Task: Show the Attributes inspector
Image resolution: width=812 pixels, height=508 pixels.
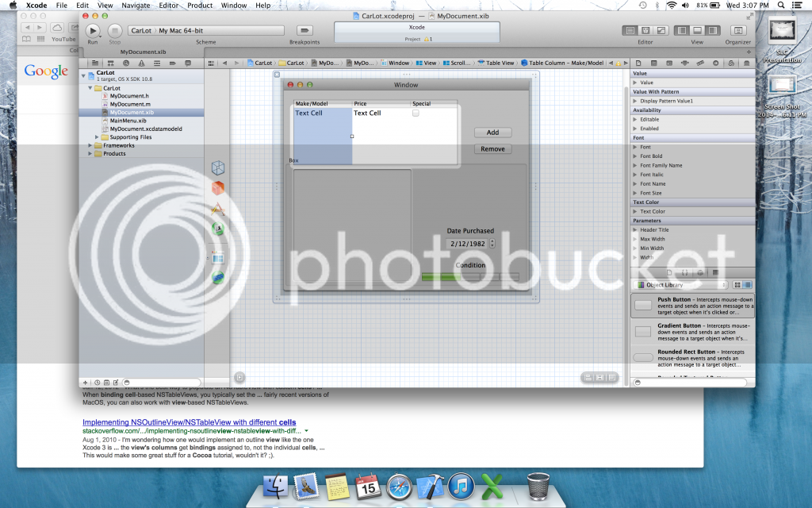Action: (684, 63)
